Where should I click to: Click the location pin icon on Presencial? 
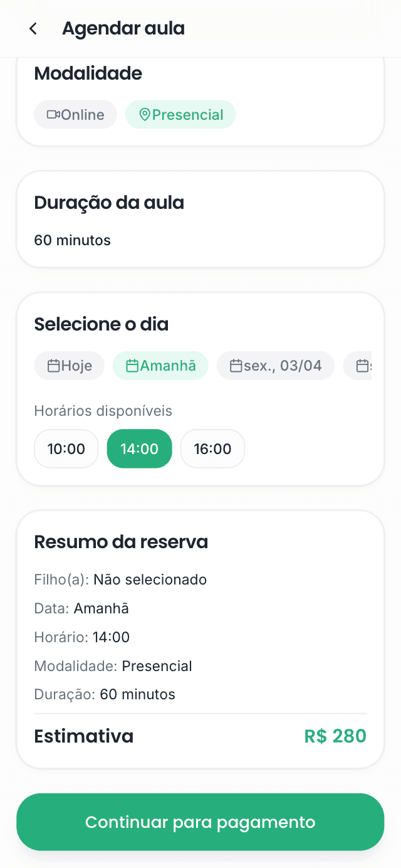(145, 114)
